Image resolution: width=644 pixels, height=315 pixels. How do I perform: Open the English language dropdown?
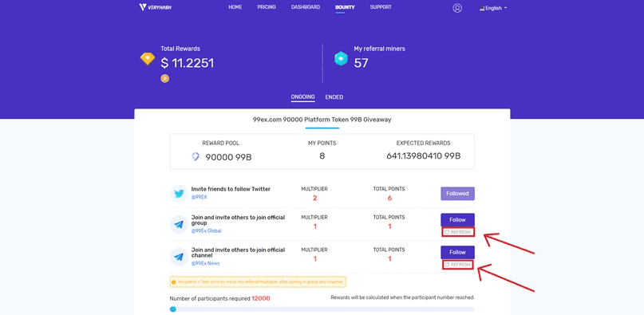(x=493, y=8)
